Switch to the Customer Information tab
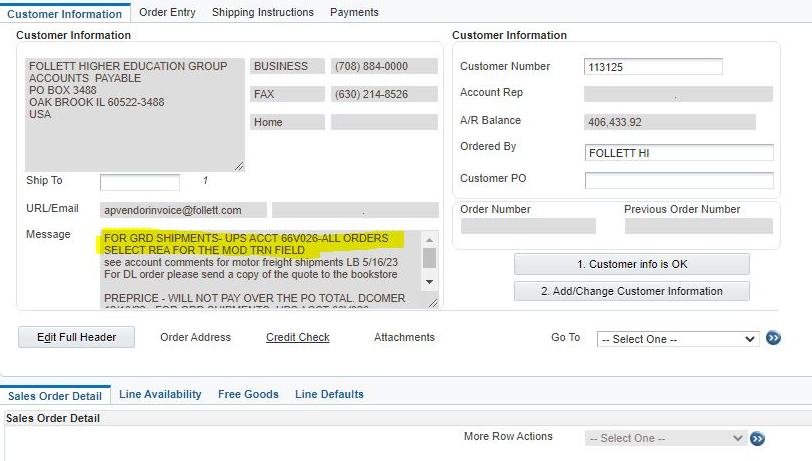 coord(65,13)
